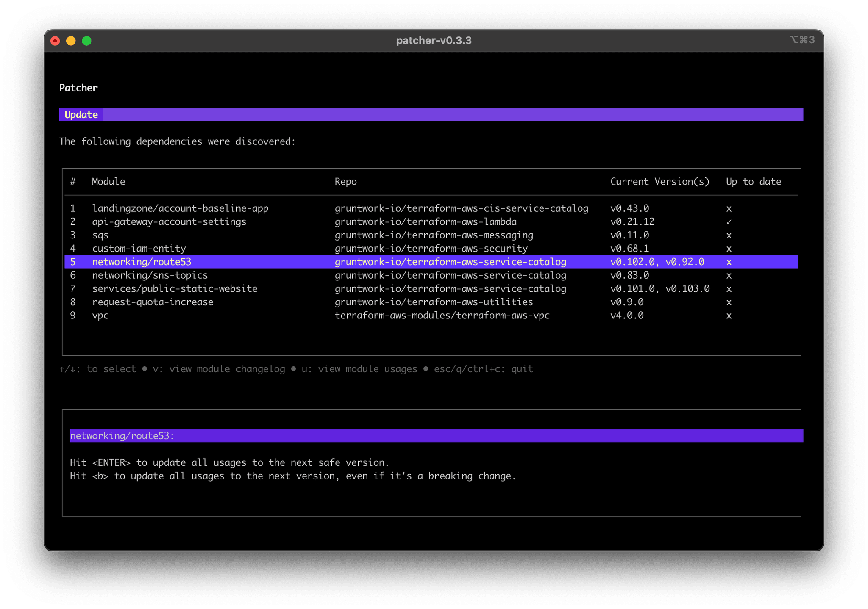Image resolution: width=868 pixels, height=609 pixels.
Task: Click the yellow minimize window button
Action: coord(71,41)
